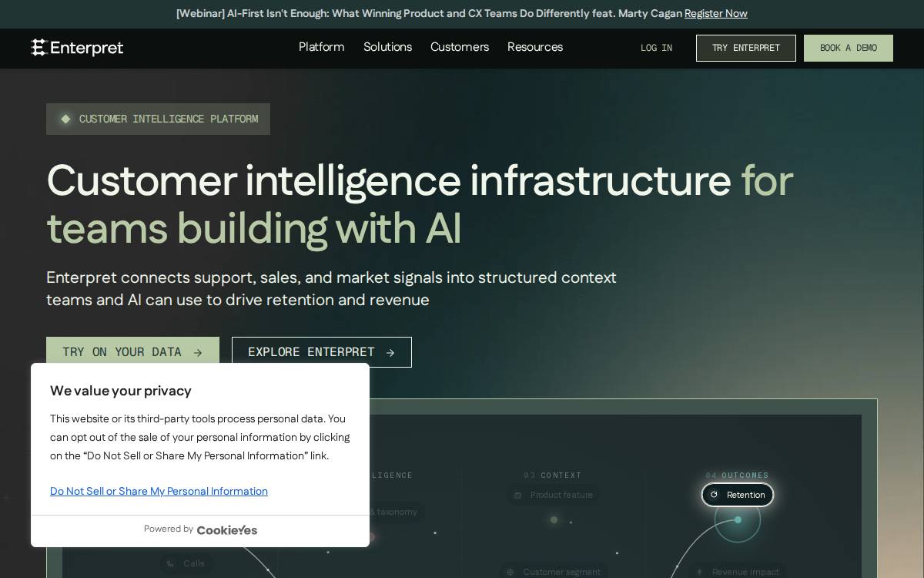924x578 pixels.
Task: Click the Product feature box icon
Action: tap(517, 495)
